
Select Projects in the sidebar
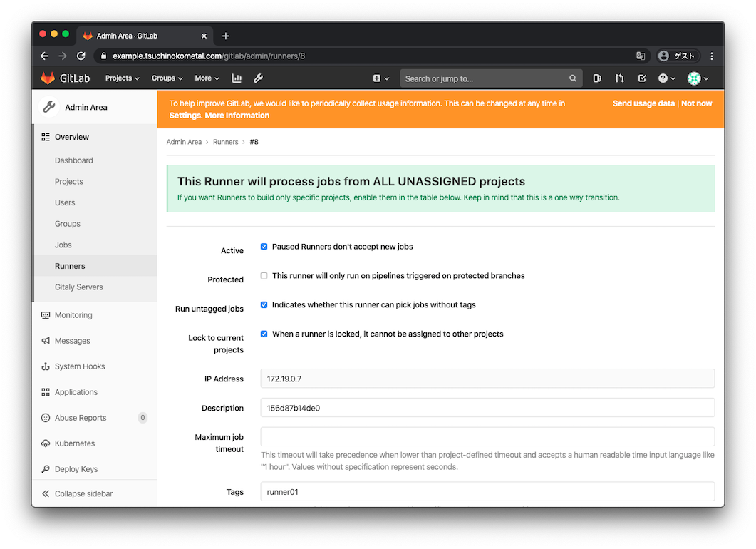click(x=69, y=181)
